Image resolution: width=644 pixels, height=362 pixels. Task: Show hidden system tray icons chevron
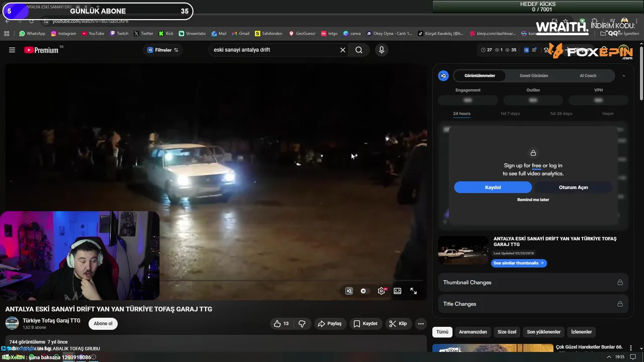click(x=609, y=356)
